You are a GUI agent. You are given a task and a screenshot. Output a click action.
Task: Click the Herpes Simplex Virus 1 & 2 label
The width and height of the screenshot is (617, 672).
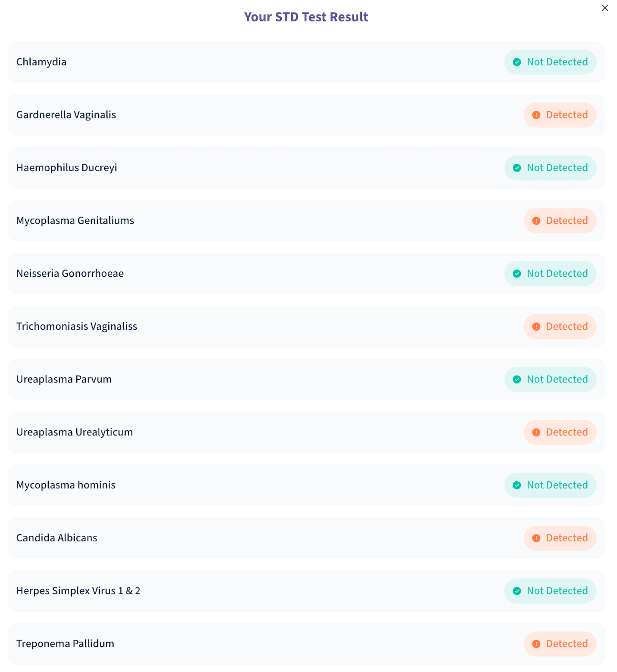78,590
